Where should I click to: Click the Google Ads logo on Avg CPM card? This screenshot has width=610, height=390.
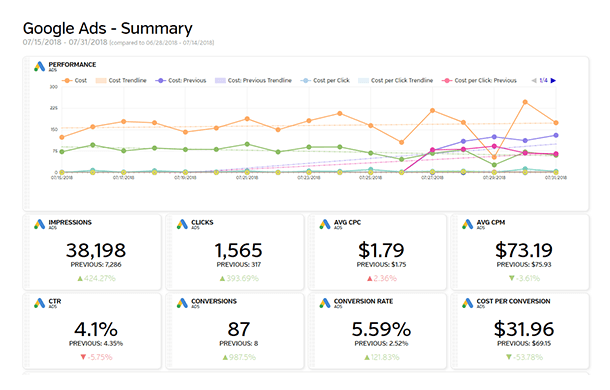[x=468, y=224]
